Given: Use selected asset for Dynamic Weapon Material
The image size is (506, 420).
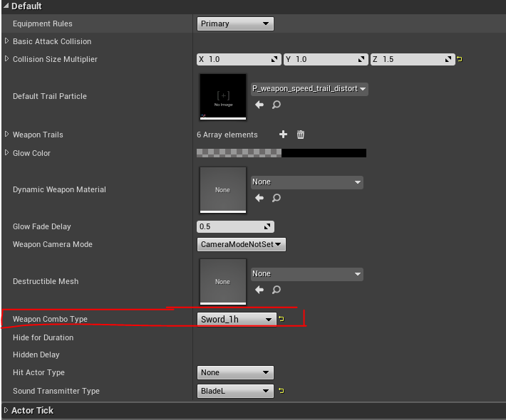Looking at the screenshot, I should 259,198.
